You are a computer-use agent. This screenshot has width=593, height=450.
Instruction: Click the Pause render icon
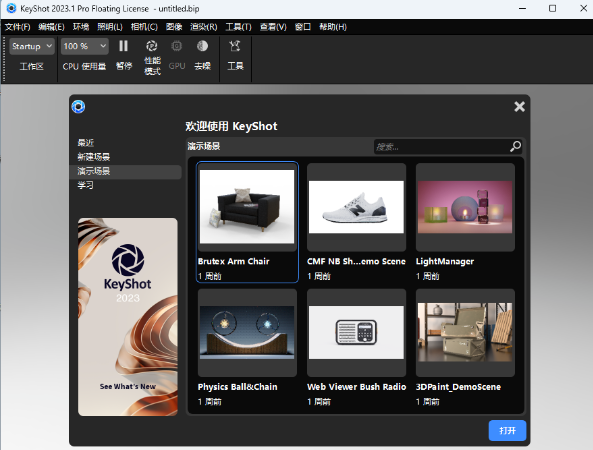124,46
